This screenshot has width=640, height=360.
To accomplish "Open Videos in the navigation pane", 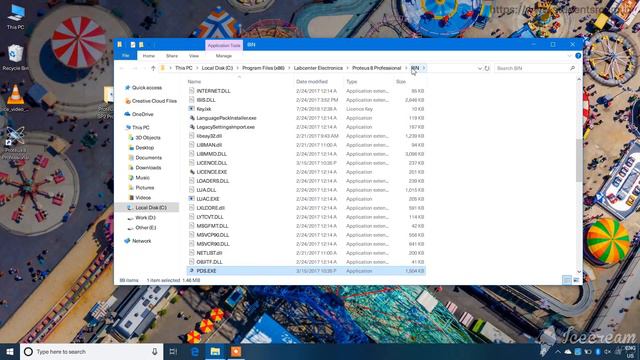I will tap(143, 198).
